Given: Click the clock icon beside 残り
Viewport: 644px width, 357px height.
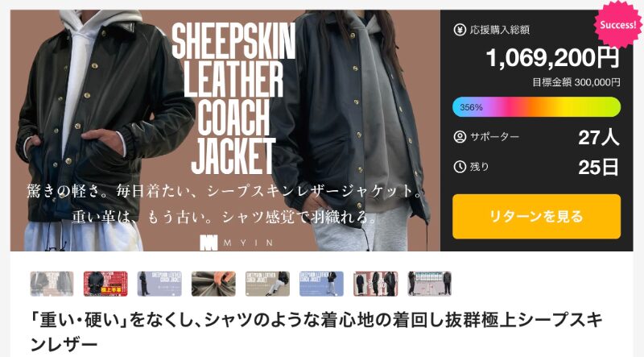Looking at the screenshot, I should tap(460, 167).
